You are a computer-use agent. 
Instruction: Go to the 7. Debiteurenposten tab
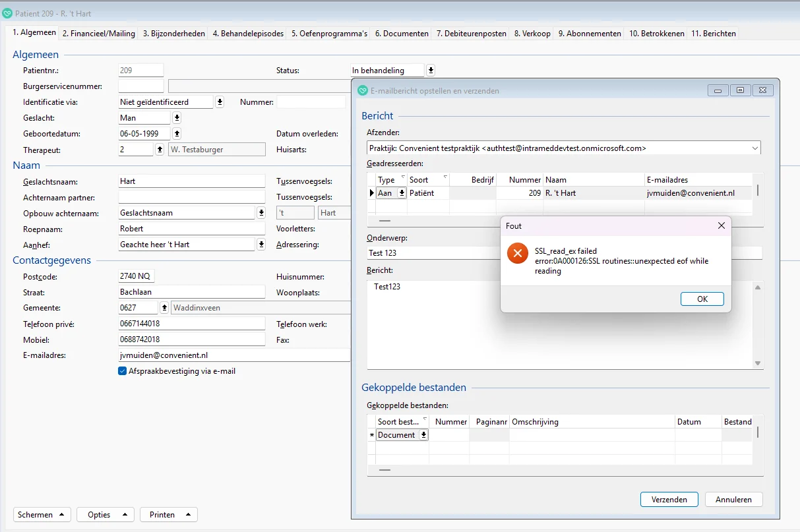(472, 34)
